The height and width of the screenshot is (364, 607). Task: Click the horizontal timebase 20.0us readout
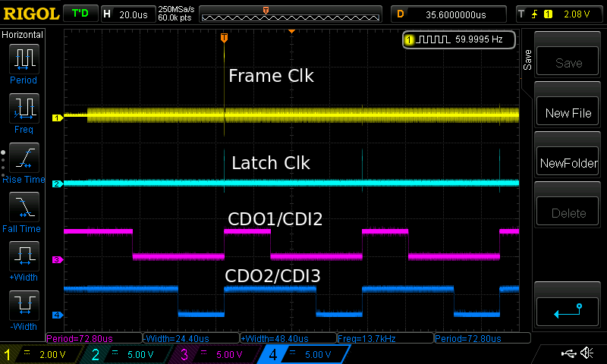[127, 14]
